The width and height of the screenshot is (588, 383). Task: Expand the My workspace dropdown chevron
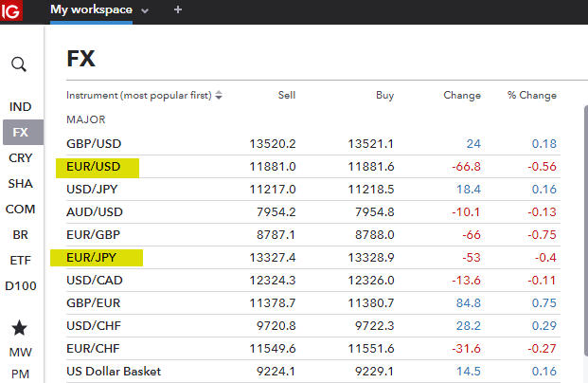coord(145,10)
